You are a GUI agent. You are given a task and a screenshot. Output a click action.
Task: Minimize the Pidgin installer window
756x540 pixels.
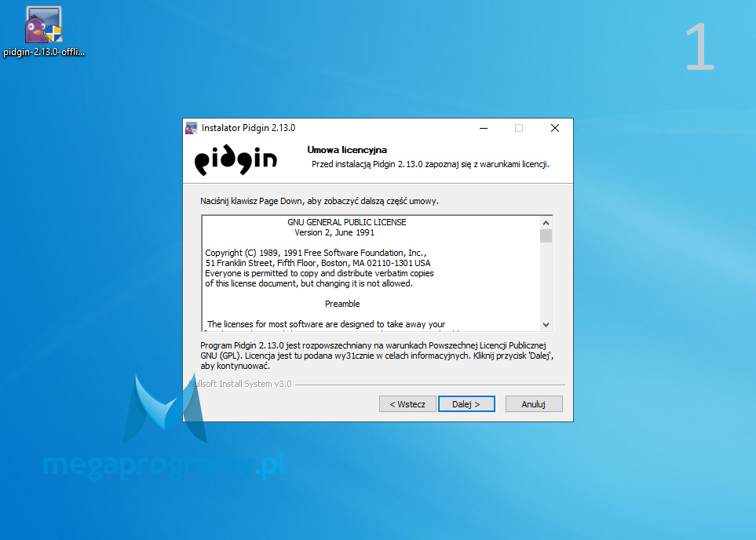point(484,128)
